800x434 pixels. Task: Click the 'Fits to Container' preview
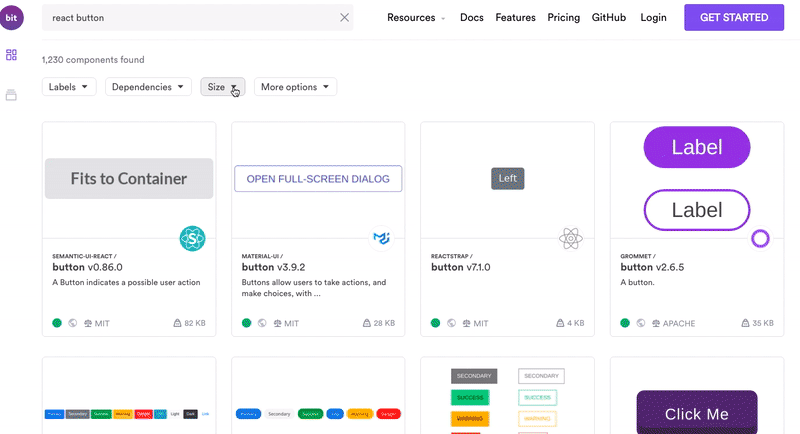click(x=129, y=178)
